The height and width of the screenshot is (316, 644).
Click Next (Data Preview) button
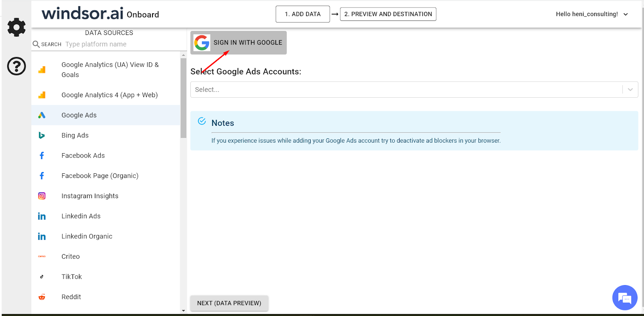tap(229, 303)
